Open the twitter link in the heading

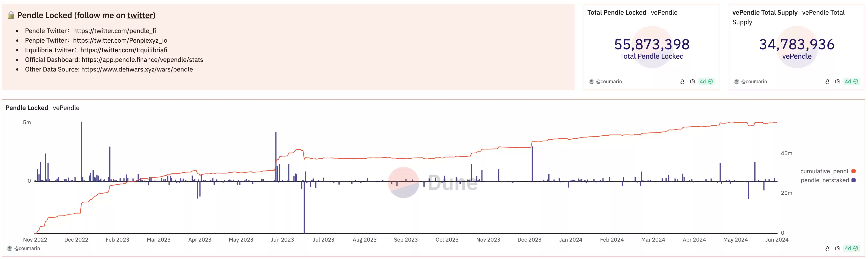click(x=140, y=15)
